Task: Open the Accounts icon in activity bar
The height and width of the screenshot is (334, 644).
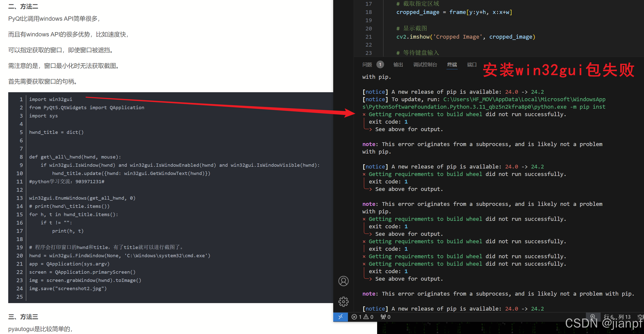Action: 343,281
